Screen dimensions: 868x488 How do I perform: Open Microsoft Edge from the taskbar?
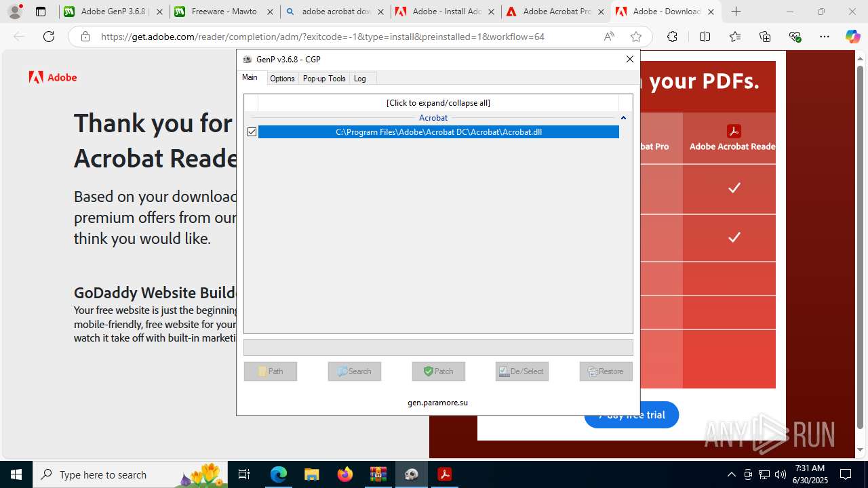tap(279, 474)
